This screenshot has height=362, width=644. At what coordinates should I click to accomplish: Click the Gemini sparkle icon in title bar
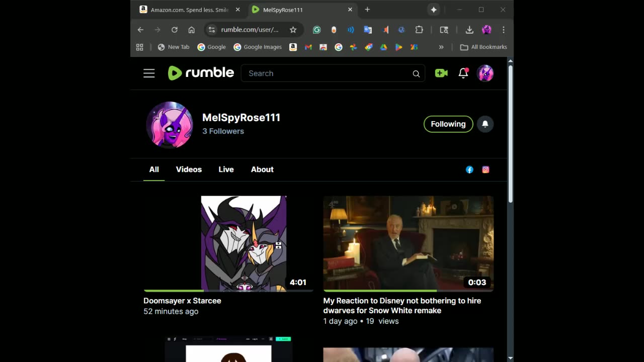tap(434, 10)
